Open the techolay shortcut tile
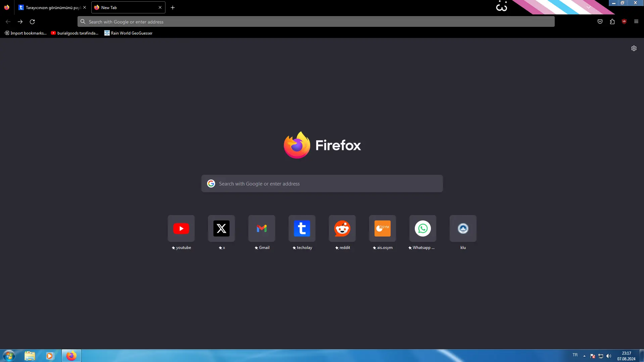 tap(302, 228)
